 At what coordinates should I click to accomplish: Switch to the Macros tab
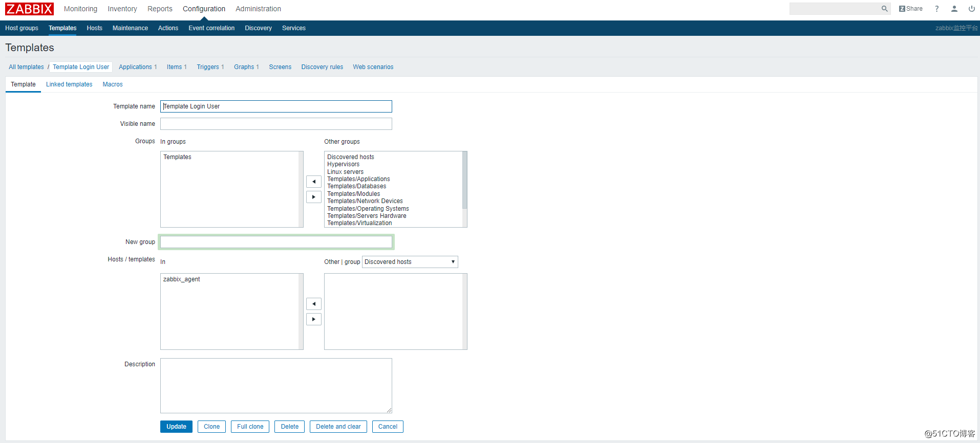113,84
